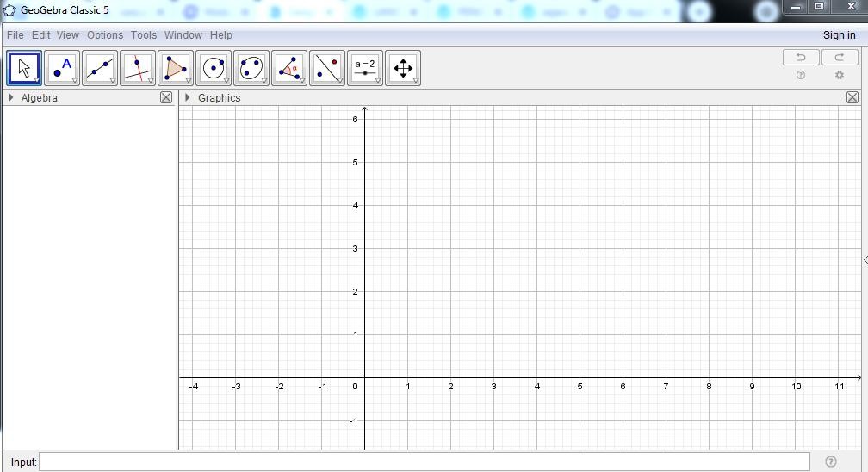Choose the Angle measurement tool
Screen dimensions: 868x472
click(289, 67)
